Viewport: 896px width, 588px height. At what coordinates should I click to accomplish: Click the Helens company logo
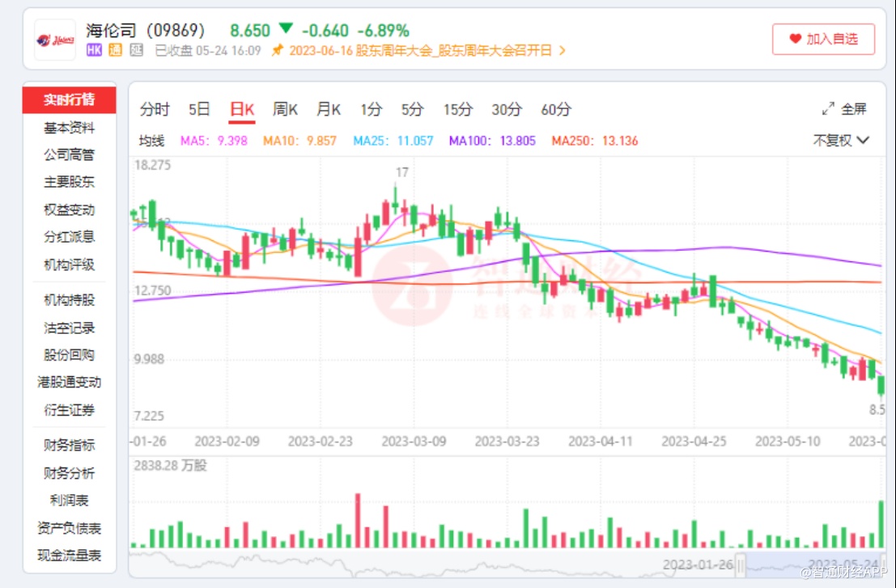tap(54, 40)
